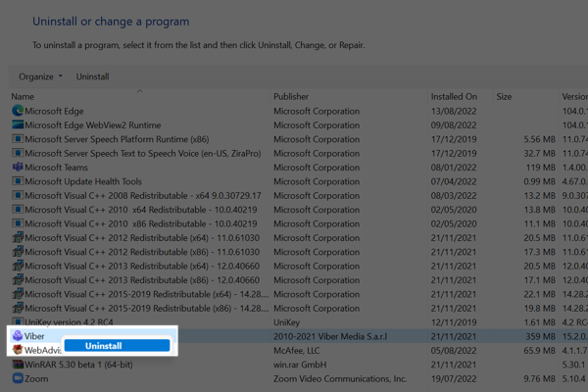Select Visual C++ 2015-2019 Redistributable (x64) entry
588x392 pixels.
pos(147,294)
